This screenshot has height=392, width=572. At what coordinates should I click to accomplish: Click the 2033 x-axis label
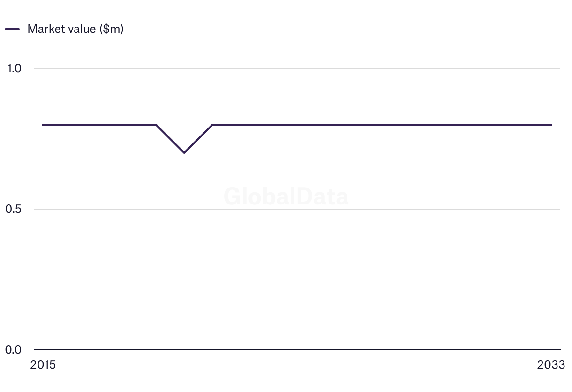click(x=551, y=365)
